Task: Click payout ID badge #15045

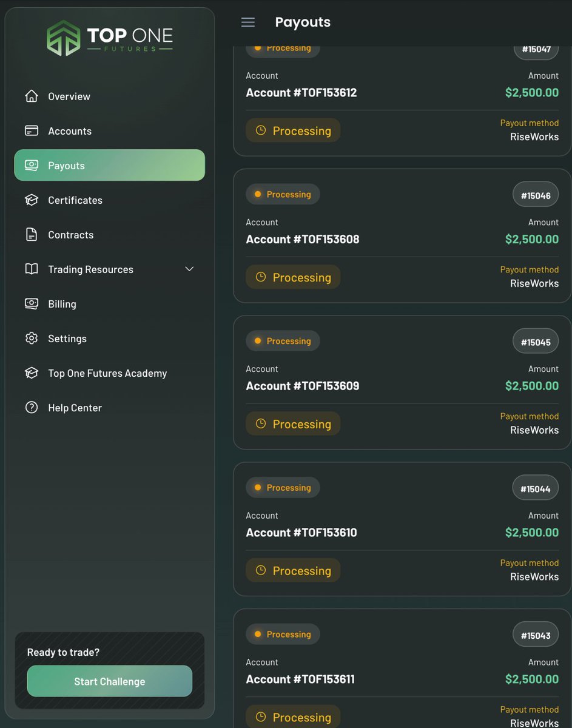Action: 536,342
